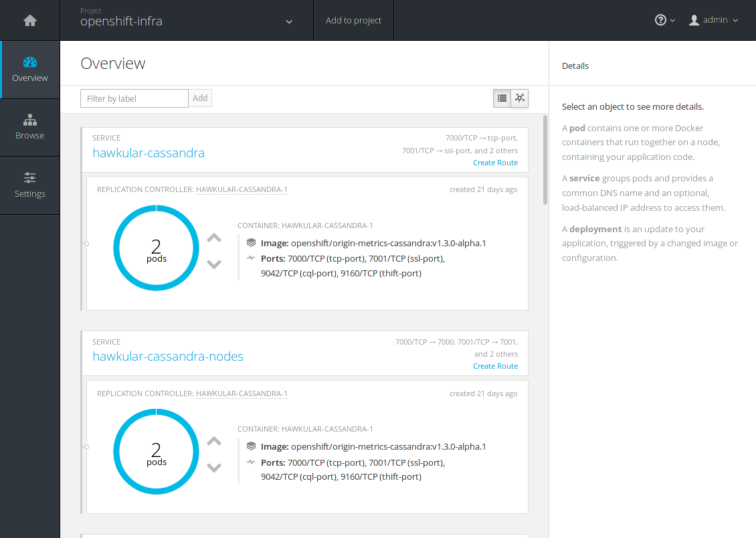Screen dimensions: 756x538
Task: Click Create Route for hawkular-cassandra
Action: (x=495, y=162)
